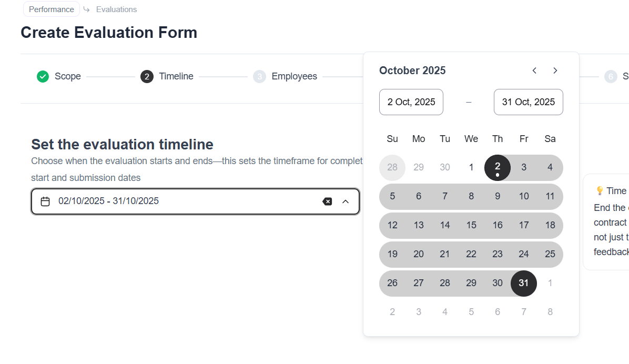Click the date range text 02/10/2025 - 31/10/2025
This screenshot has height=364, width=629.
pyautogui.click(x=109, y=201)
